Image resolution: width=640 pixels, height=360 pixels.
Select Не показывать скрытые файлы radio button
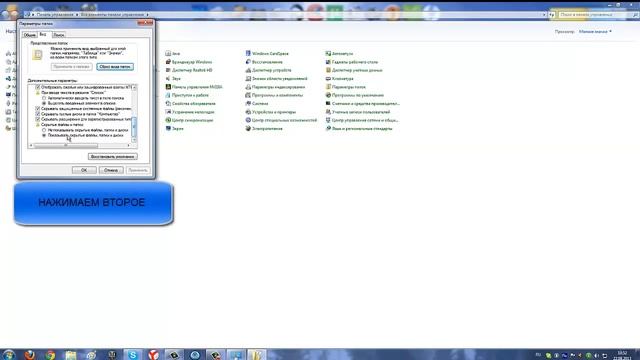[44, 130]
